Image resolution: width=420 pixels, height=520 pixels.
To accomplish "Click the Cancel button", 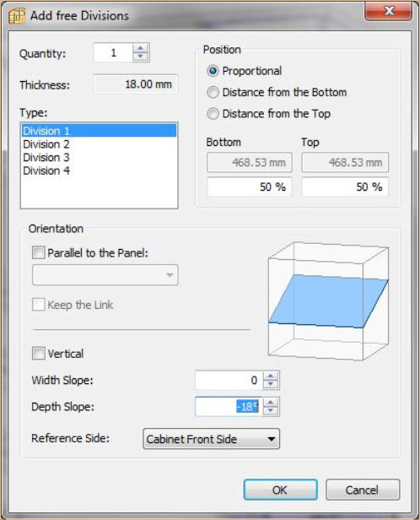I will [x=363, y=490].
